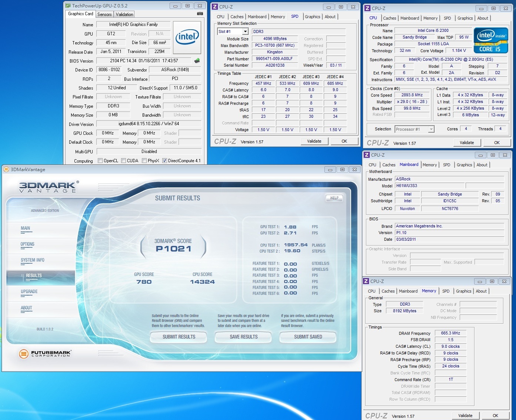Click HELP button in 3DMark Vantage

[x=334, y=198]
